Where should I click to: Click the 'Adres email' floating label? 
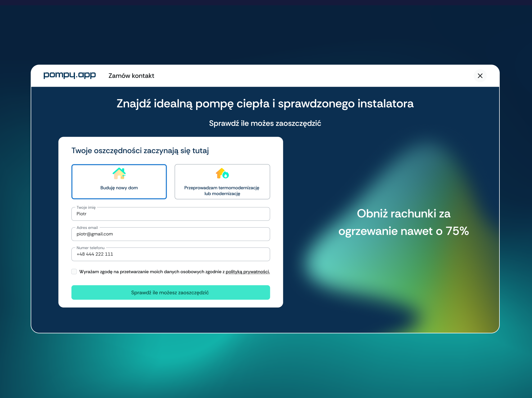point(87,228)
